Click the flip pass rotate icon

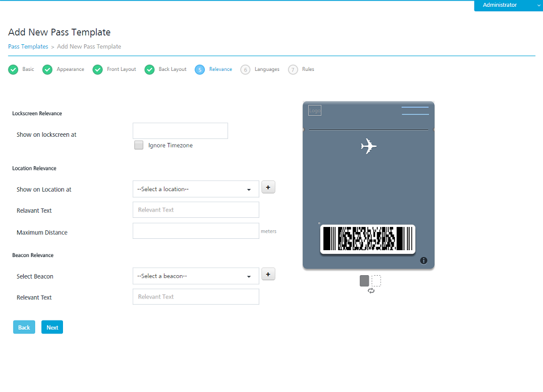click(x=371, y=291)
